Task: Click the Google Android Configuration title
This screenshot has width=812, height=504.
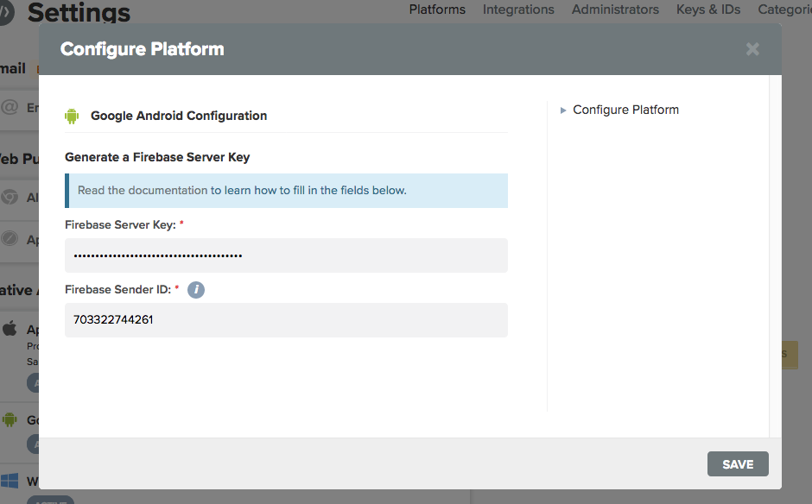Action: pyautogui.click(x=179, y=116)
